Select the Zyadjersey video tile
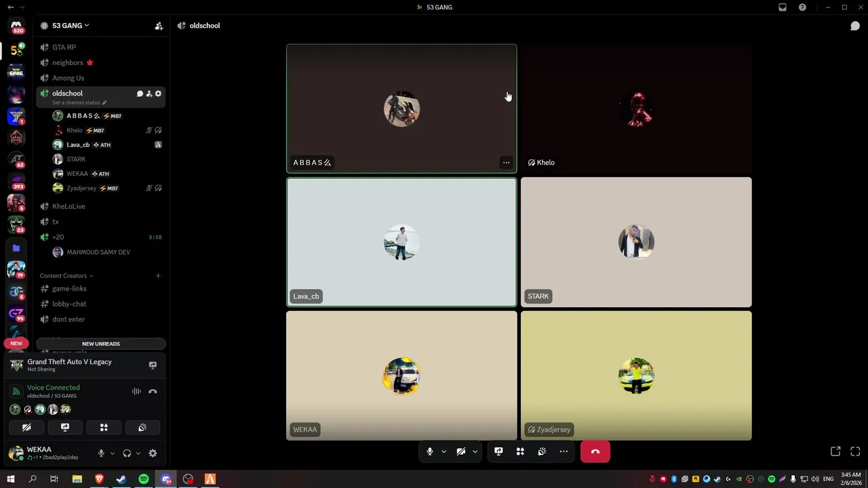 coord(636,375)
